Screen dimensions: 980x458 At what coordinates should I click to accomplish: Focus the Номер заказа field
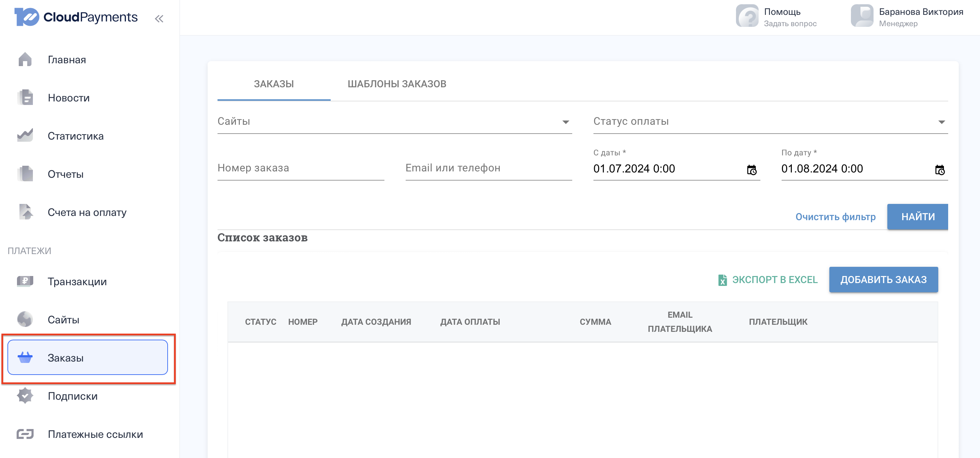pos(301,168)
